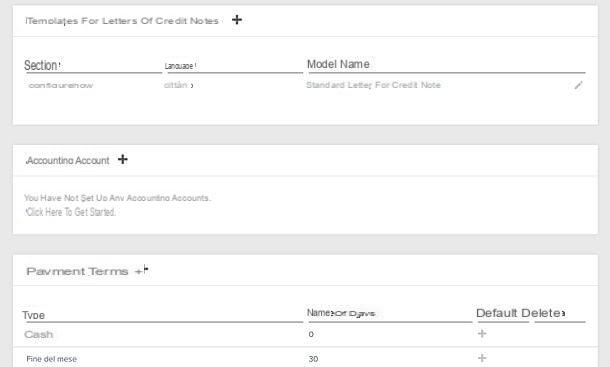Set Fine del mese as the default payment term
Image resolution: width=610 pixels, height=367 pixels.
(482, 358)
